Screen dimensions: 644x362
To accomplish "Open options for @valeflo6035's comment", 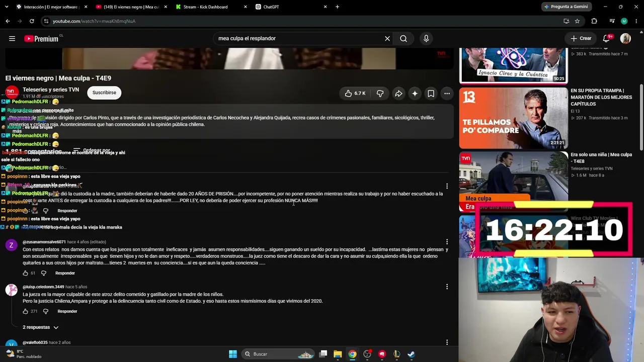I will [x=447, y=342].
